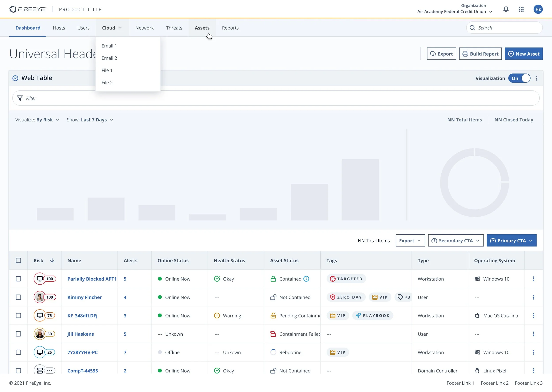The width and height of the screenshot is (552, 392).
Task: Click into the Filter input field
Action: (276, 98)
